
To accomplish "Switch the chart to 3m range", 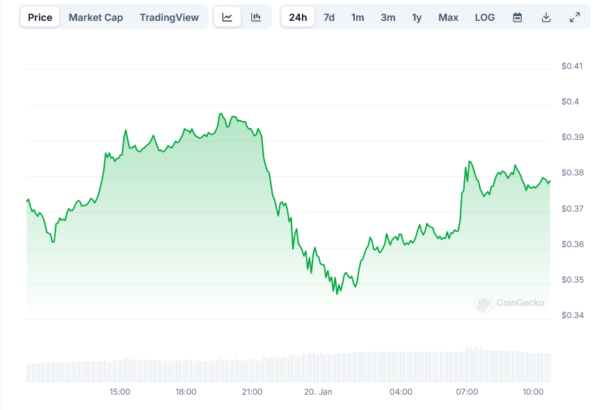I will point(388,17).
